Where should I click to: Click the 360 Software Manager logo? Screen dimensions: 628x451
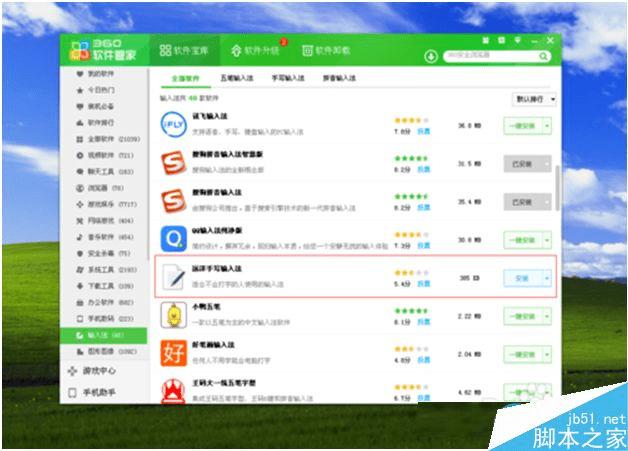coord(103,50)
